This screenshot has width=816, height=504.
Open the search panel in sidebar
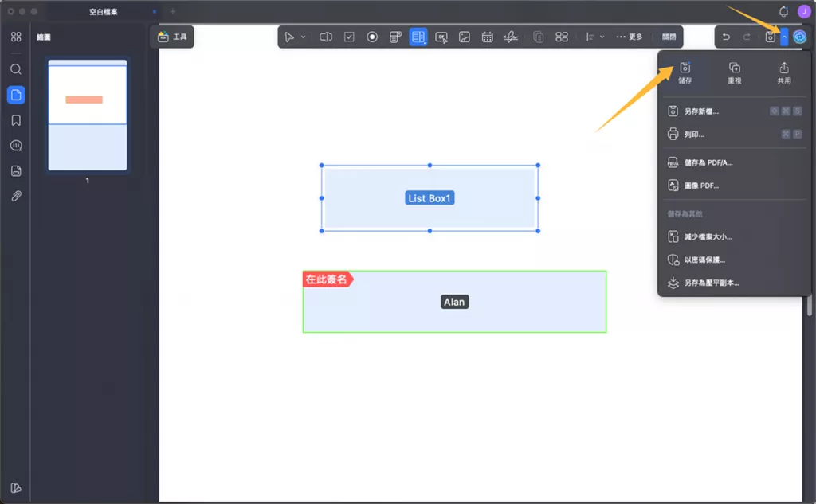click(x=16, y=69)
